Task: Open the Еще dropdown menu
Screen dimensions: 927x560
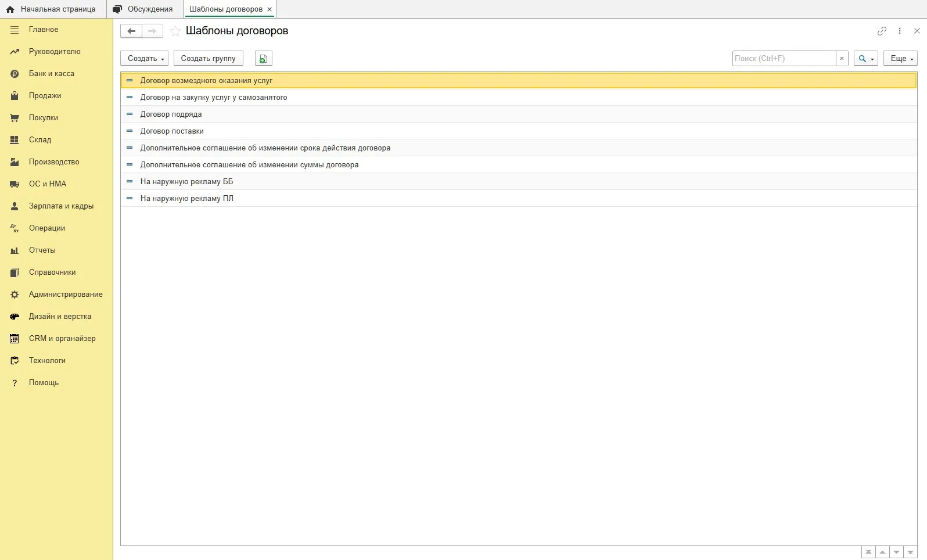Action: coord(901,59)
